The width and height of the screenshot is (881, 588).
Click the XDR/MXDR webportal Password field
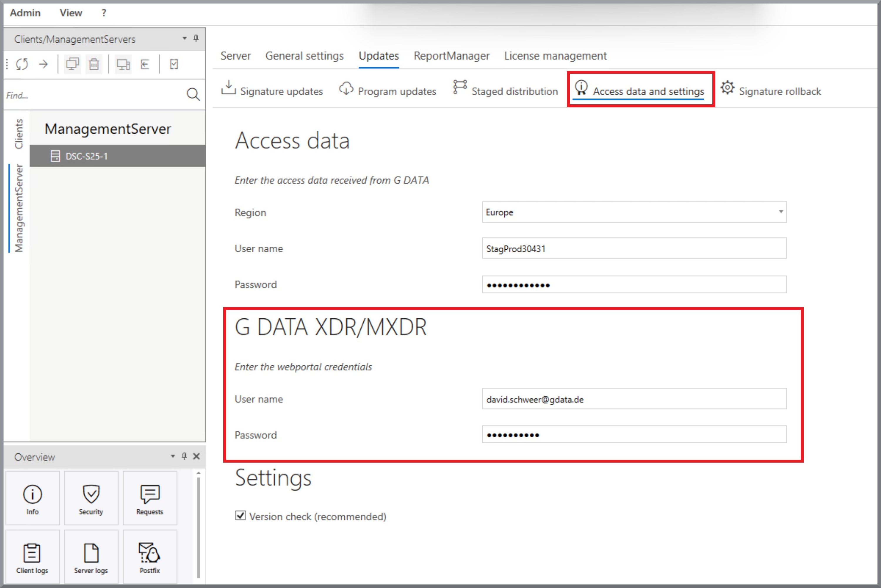[x=634, y=435]
